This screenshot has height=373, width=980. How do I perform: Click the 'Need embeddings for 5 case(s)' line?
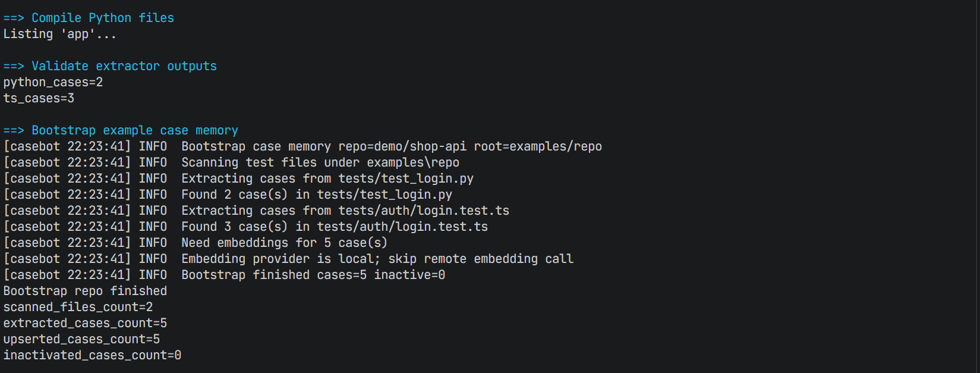(x=196, y=243)
